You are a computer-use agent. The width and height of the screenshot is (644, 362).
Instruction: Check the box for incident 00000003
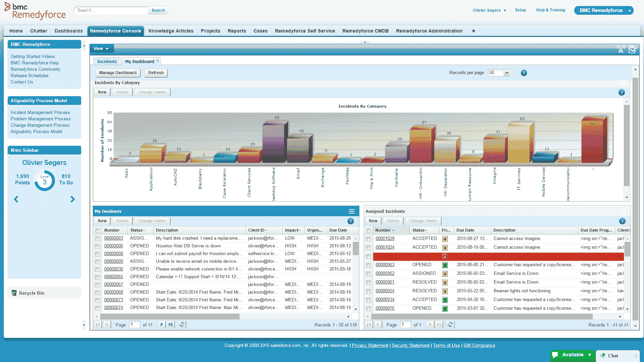pyautogui.click(x=97, y=239)
